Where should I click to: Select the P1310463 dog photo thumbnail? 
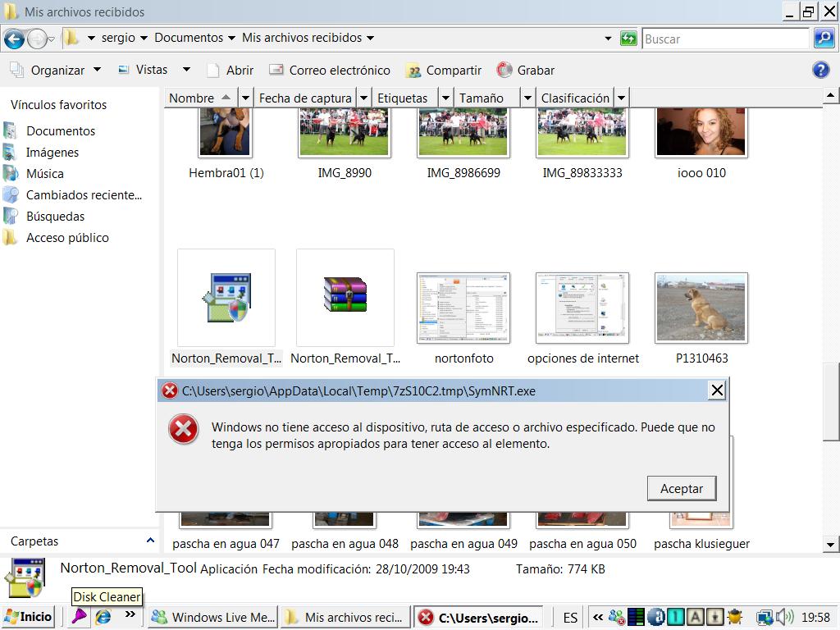[x=701, y=307]
